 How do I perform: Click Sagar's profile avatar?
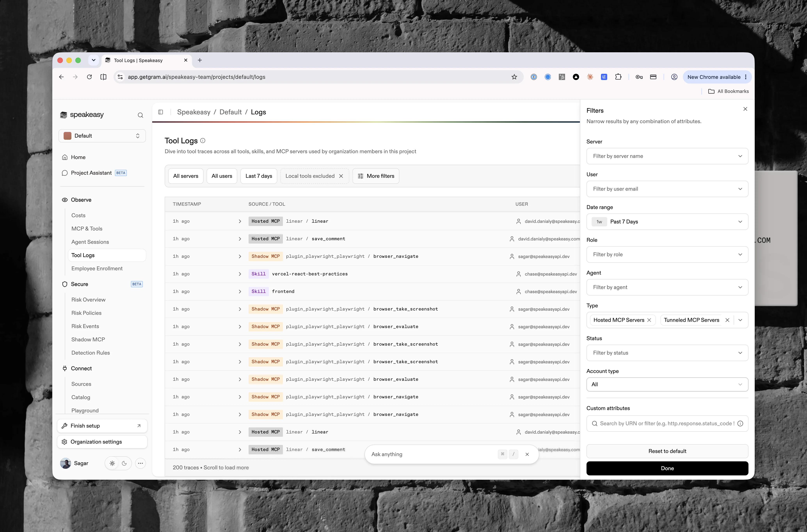click(66, 463)
